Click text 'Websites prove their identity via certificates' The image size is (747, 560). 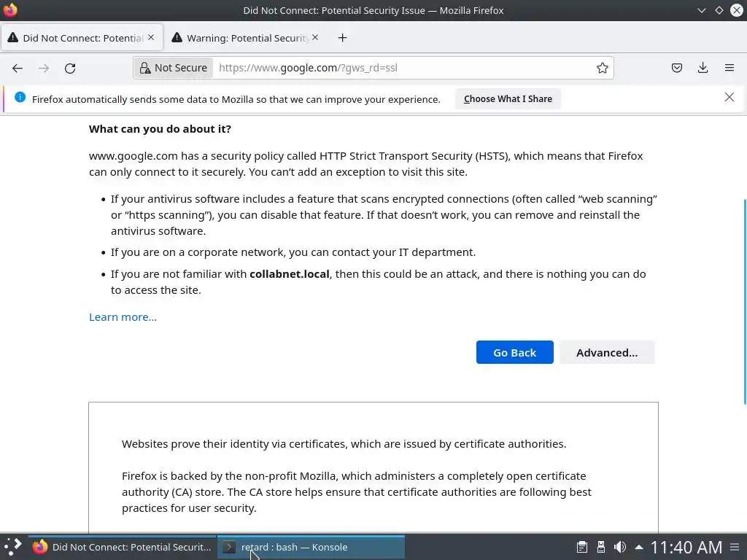[235, 444]
